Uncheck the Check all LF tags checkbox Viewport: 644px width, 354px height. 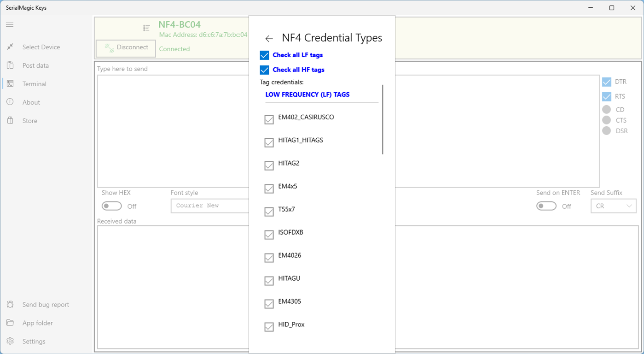tap(264, 55)
